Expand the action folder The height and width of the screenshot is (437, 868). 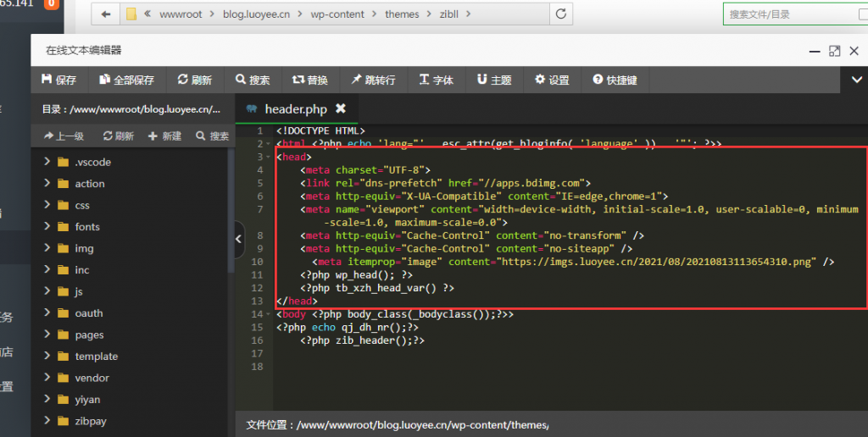click(47, 183)
